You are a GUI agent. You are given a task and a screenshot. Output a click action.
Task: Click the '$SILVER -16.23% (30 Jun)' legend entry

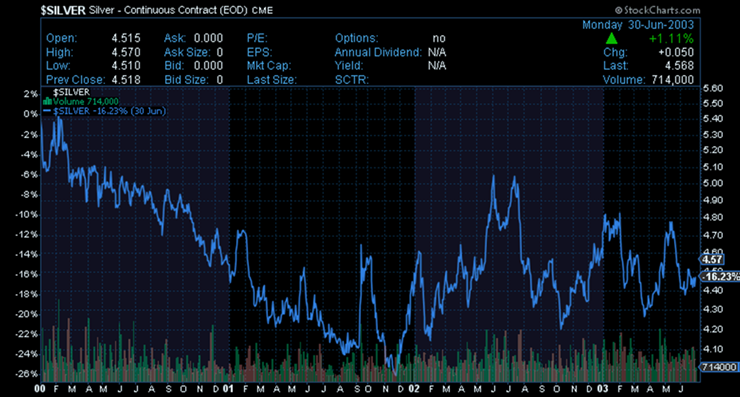click(109, 111)
